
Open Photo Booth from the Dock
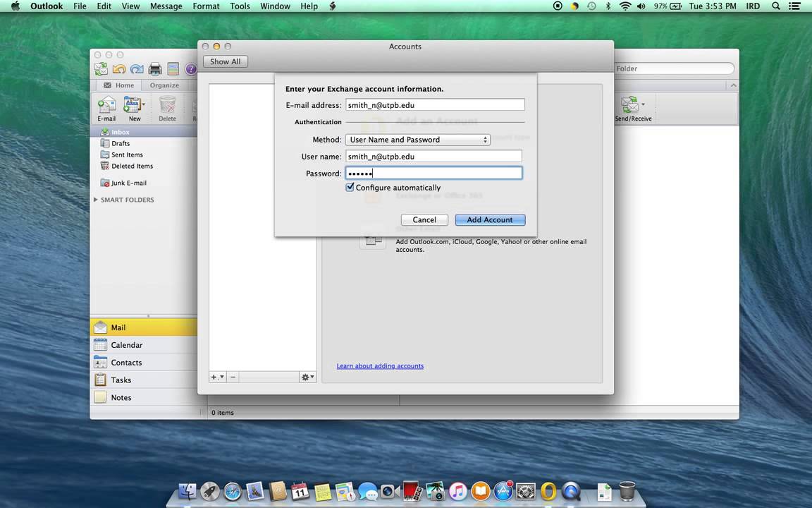point(413,491)
